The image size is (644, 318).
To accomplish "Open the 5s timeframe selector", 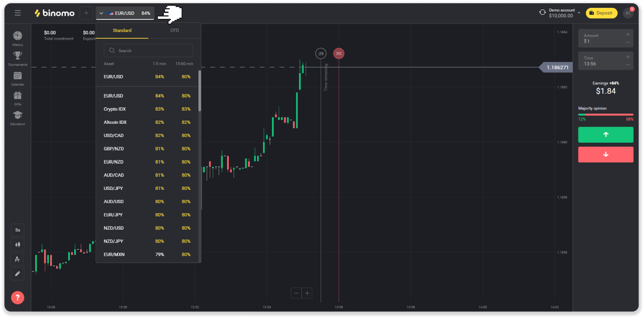I will coord(17,230).
